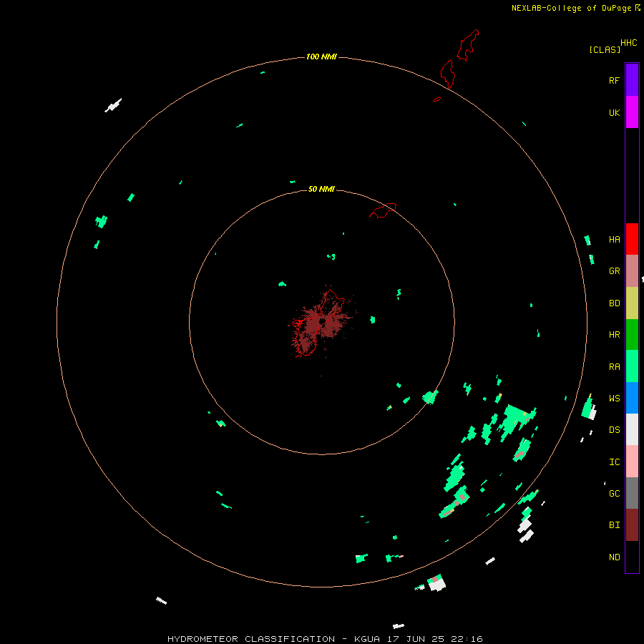Click the DS white legend swatch
Image resolution: width=644 pixels, height=644 pixels.
click(x=632, y=429)
